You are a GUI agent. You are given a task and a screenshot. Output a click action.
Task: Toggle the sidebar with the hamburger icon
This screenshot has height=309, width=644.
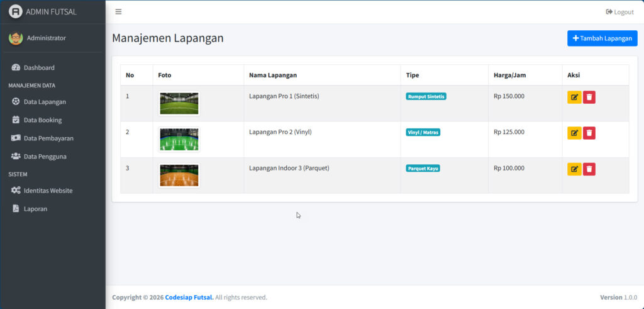click(118, 12)
